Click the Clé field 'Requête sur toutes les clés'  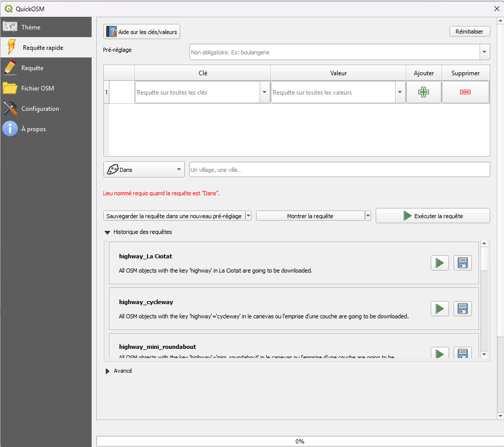pyautogui.click(x=198, y=92)
